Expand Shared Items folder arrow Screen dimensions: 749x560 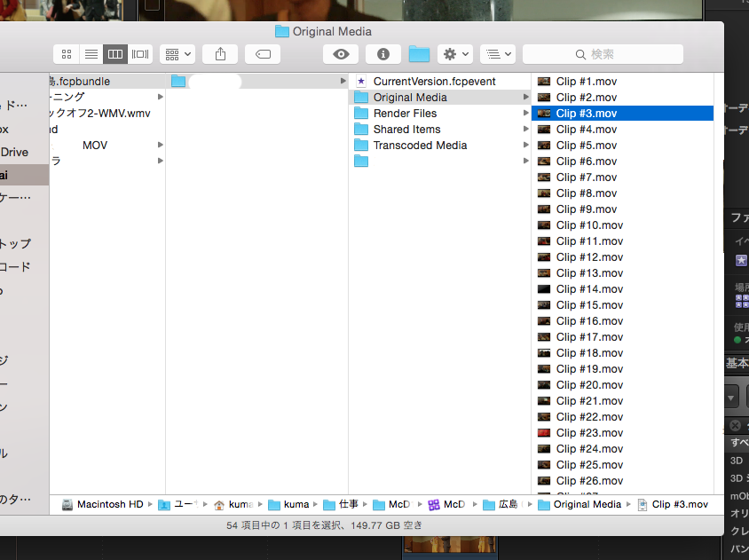(x=526, y=129)
